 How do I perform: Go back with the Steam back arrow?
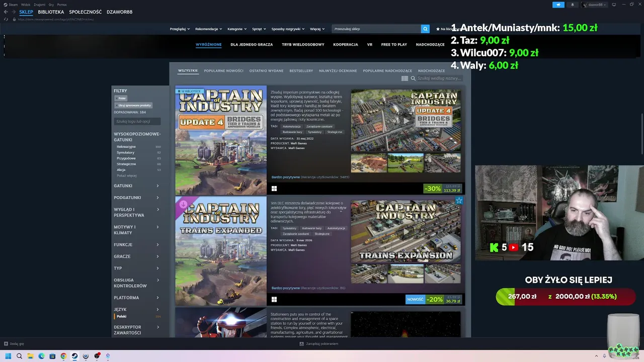[x=6, y=12]
